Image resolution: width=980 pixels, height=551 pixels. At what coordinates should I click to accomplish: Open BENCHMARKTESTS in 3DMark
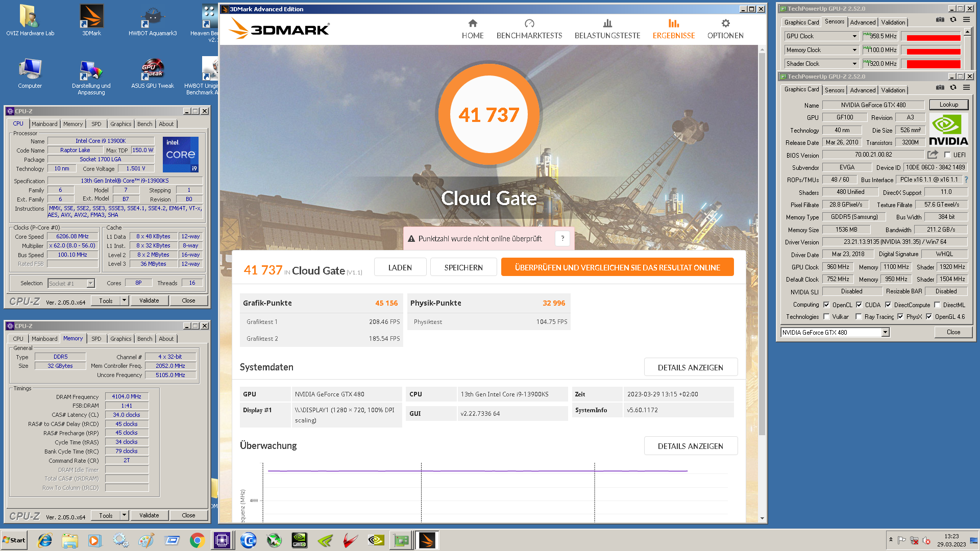click(x=529, y=29)
